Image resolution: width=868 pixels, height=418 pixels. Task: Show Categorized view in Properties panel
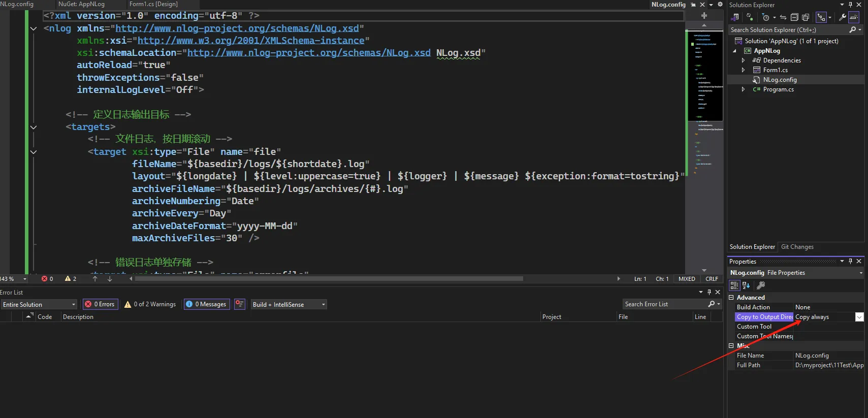coord(734,285)
